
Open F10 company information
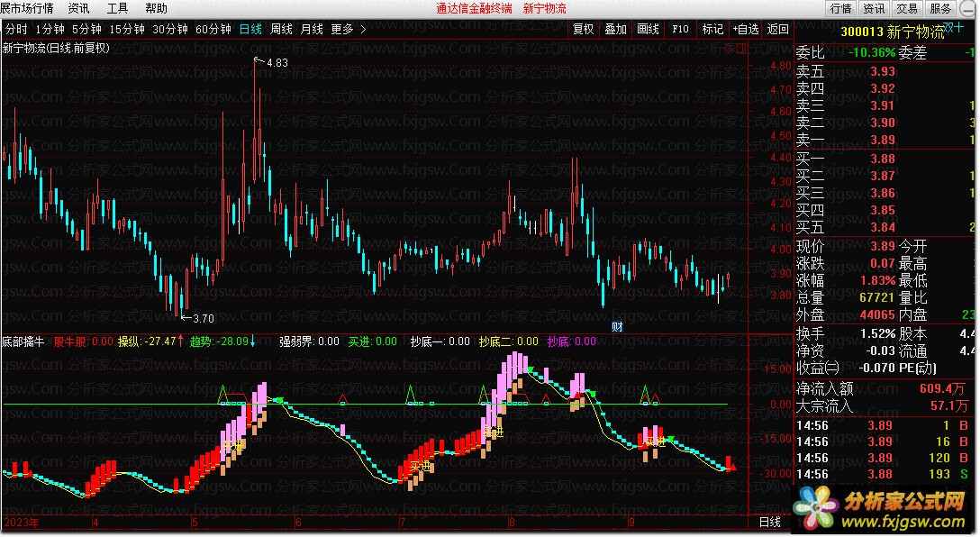coord(680,29)
